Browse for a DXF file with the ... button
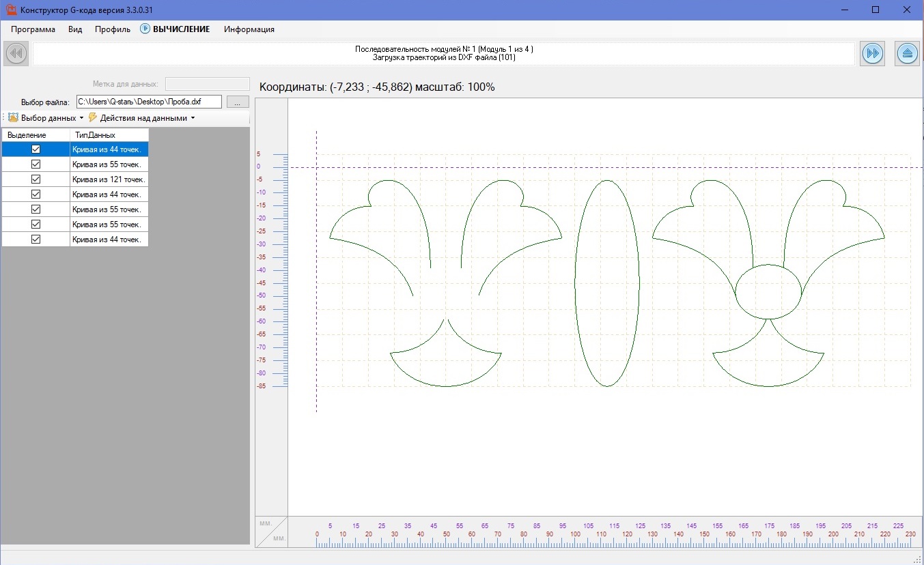 [237, 102]
